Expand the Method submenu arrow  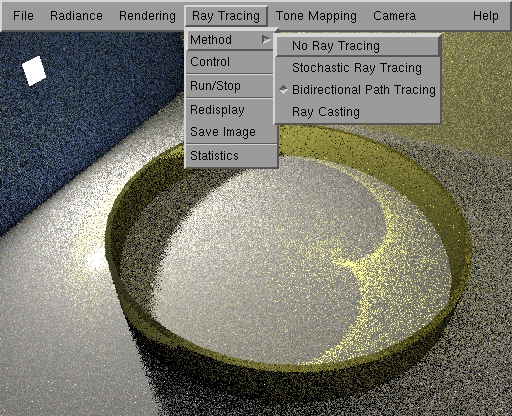tap(266, 40)
